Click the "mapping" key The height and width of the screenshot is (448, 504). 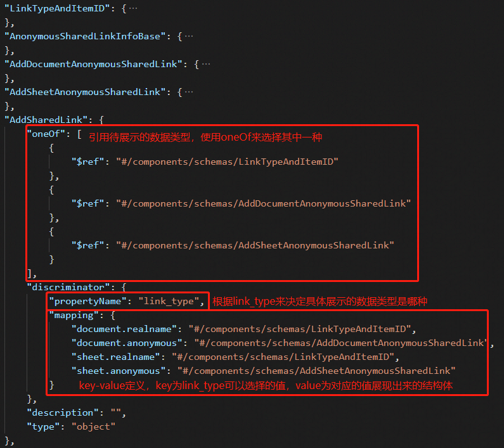[74, 316]
